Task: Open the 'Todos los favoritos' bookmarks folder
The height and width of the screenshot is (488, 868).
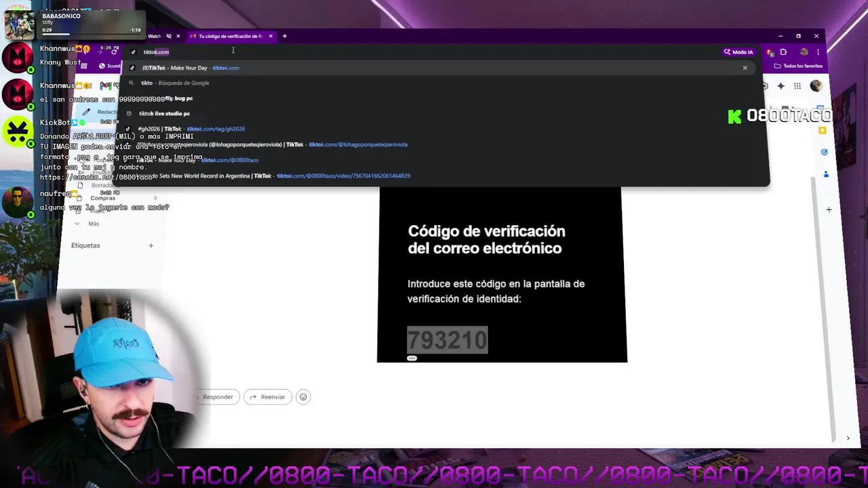Action: point(798,66)
